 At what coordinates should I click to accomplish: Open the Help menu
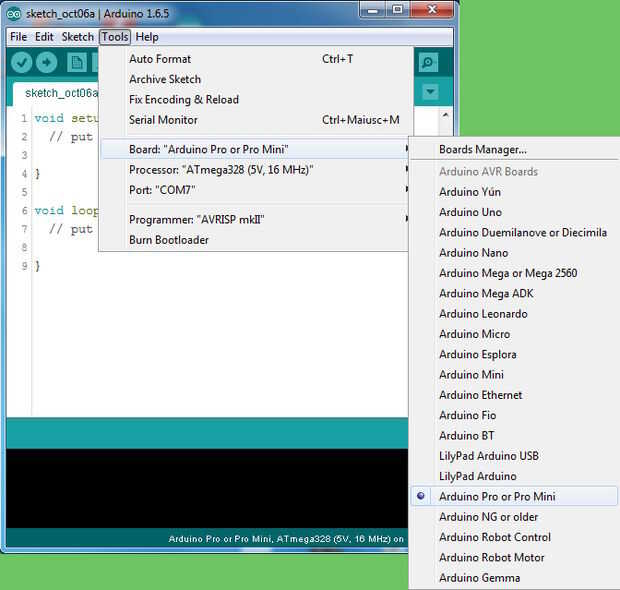(147, 37)
